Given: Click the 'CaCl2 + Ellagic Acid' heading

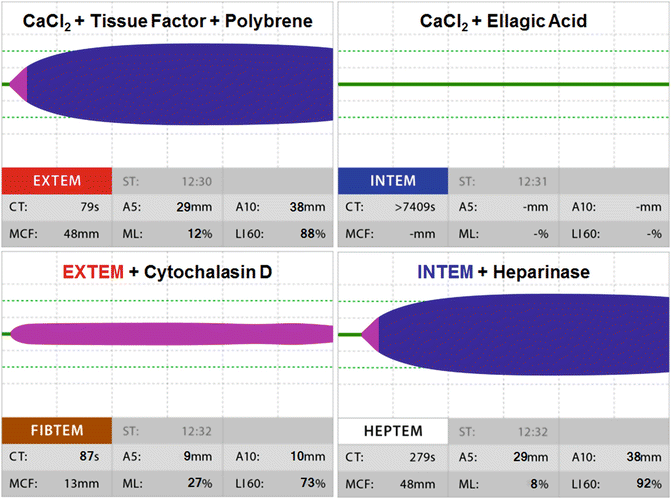Looking at the screenshot, I should point(504,21).
